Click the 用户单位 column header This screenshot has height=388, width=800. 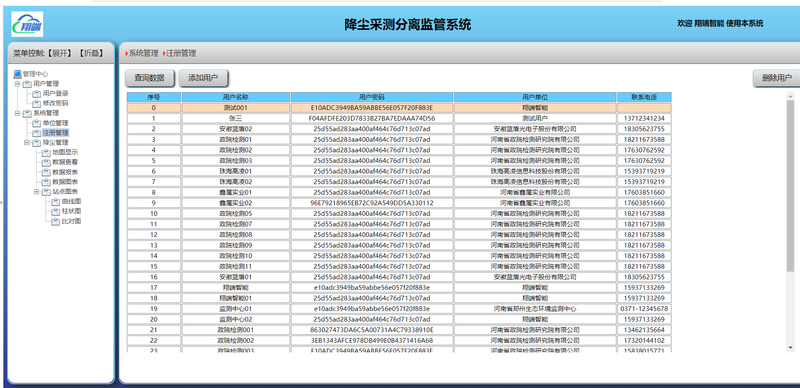point(535,97)
